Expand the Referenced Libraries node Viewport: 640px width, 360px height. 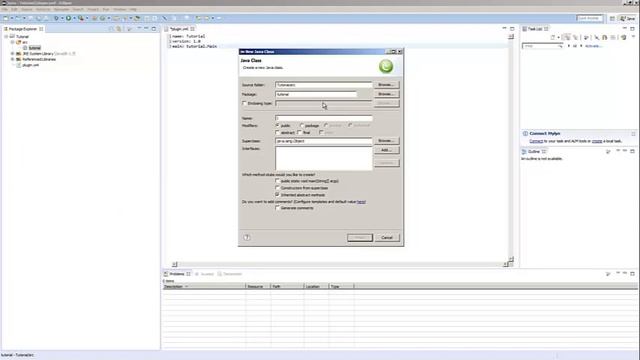coord(12,59)
